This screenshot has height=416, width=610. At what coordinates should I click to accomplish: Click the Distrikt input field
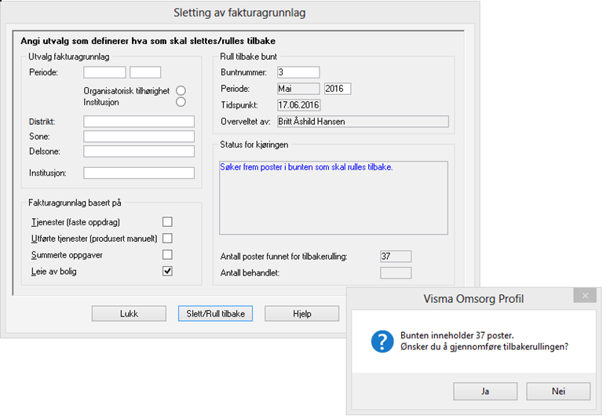(x=138, y=121)
